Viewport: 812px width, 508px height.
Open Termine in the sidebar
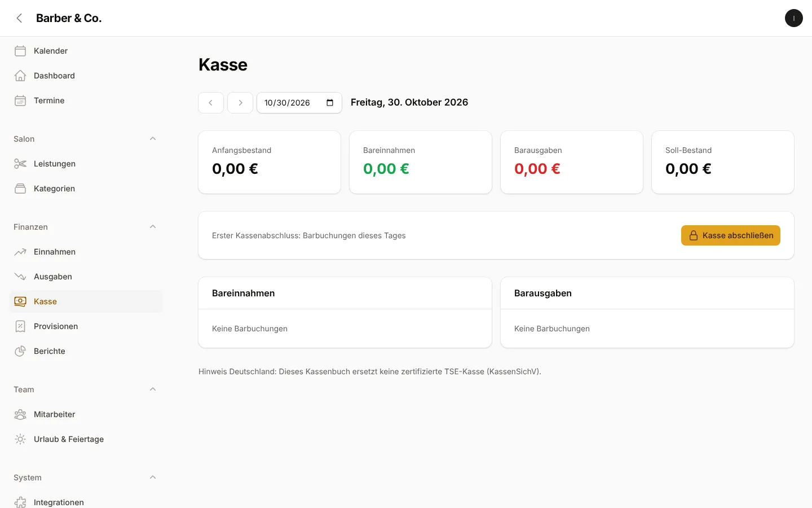(86, 100)
